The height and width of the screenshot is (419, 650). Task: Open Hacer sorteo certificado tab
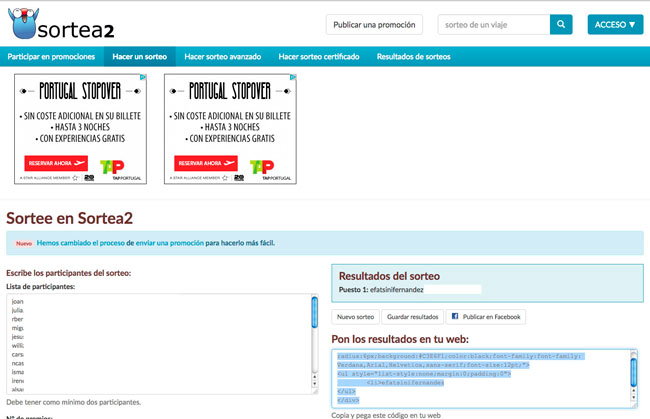tap(319, 57)
